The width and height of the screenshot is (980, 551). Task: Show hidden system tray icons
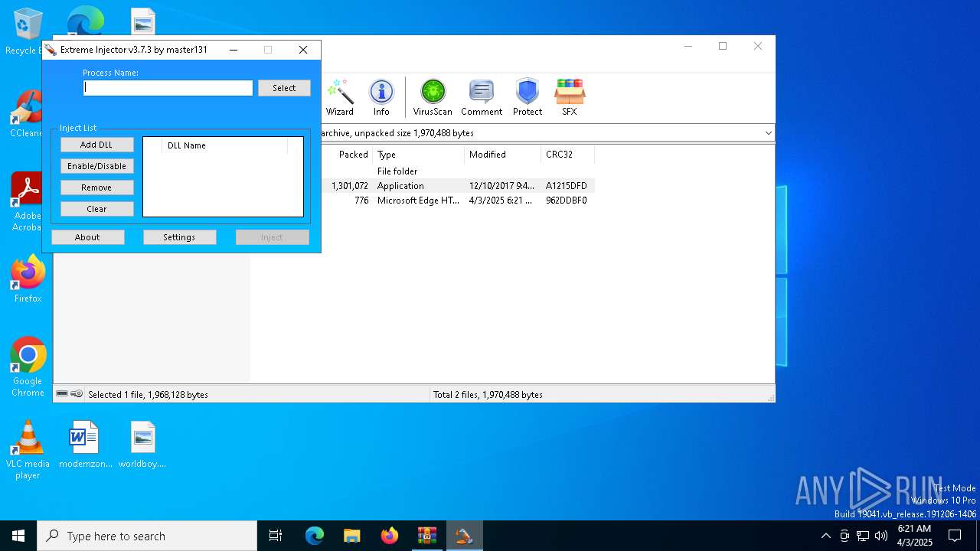(825, 536)
